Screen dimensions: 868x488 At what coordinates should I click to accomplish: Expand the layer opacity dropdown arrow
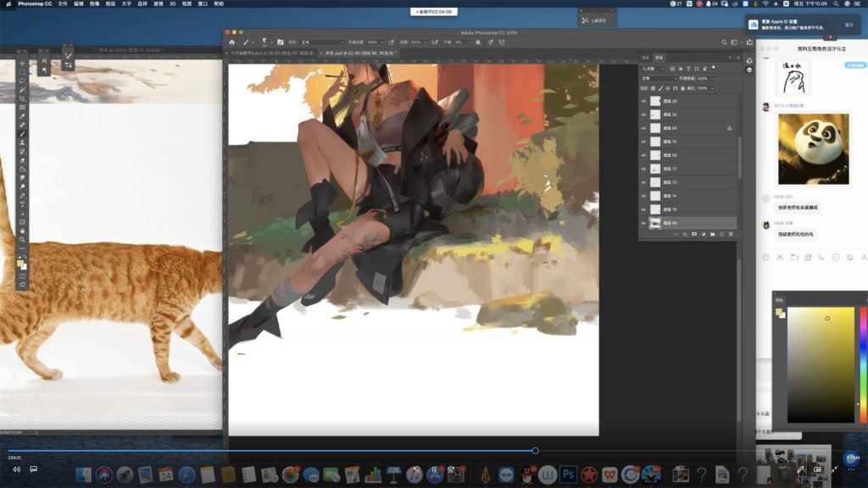tap(711, 78)
